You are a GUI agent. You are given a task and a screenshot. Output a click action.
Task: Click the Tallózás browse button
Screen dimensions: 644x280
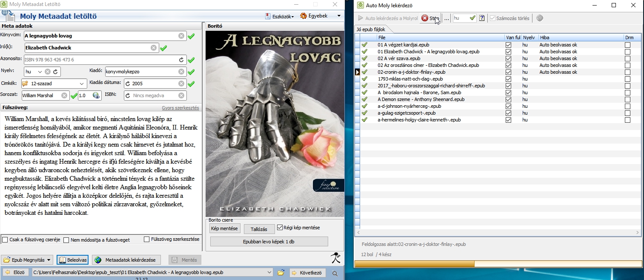pyautogui.click(x=259, y=229)
